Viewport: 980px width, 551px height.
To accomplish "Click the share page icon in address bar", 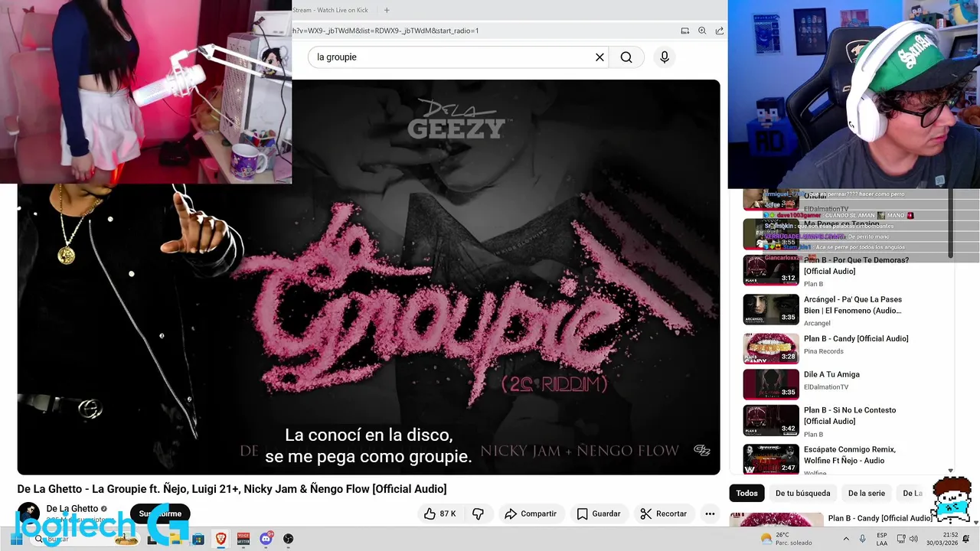I will coord(720,31).
